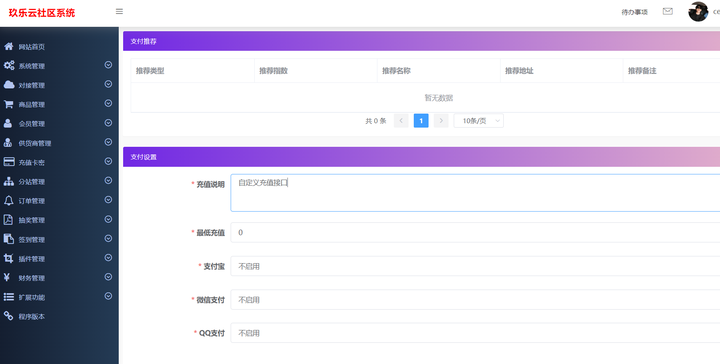Click the link icon beside 程序版本
The width and height of the screenshot is (720, 364).
pos(8,316)
